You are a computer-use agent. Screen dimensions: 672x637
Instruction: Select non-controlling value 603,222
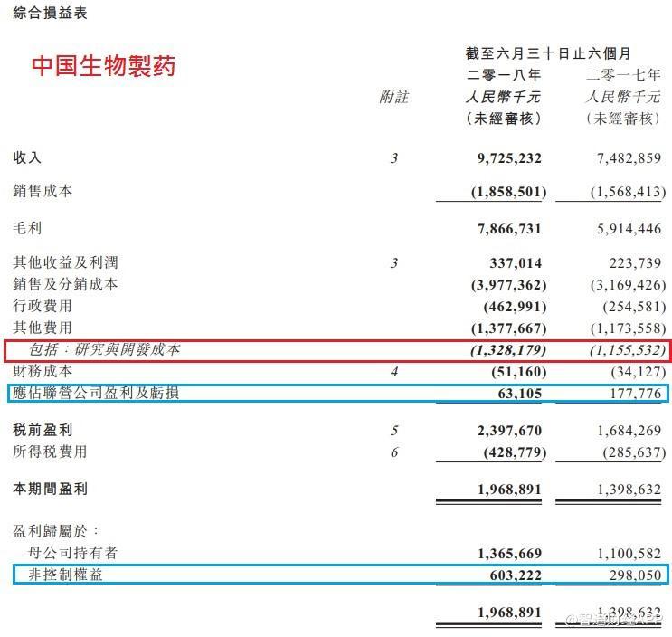point(516,575)
